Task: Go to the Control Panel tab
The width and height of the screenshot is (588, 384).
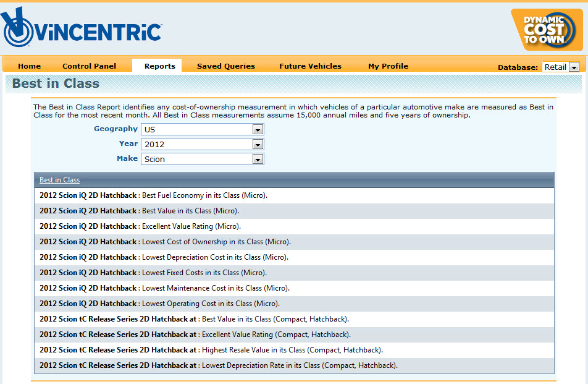Action: (89, 66)
